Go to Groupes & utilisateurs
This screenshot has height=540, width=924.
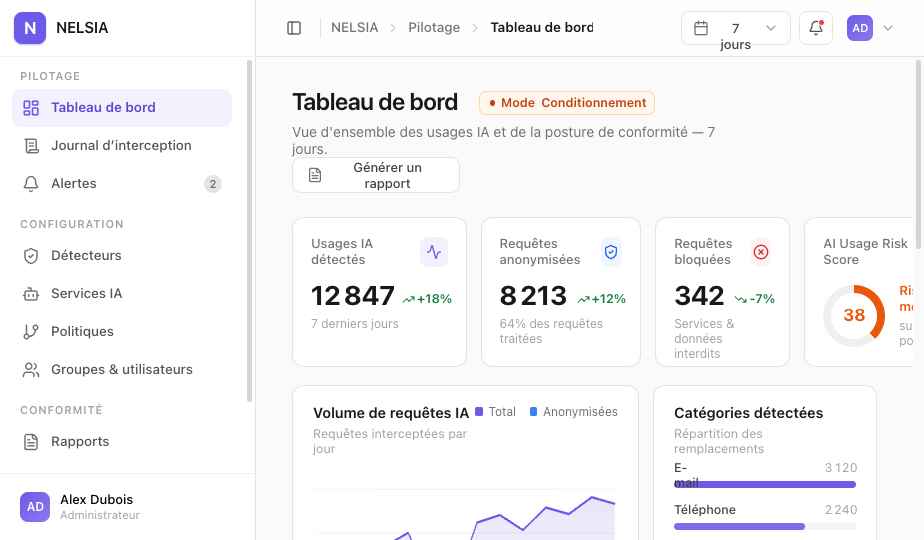pos(122,370)
